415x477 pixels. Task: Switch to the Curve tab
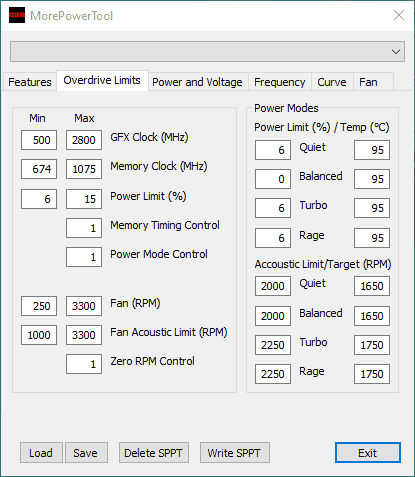[332, 82]
